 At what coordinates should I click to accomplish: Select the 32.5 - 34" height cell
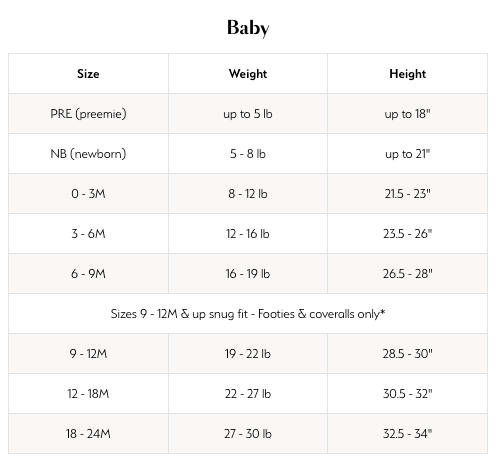click(x=407, y=434)
